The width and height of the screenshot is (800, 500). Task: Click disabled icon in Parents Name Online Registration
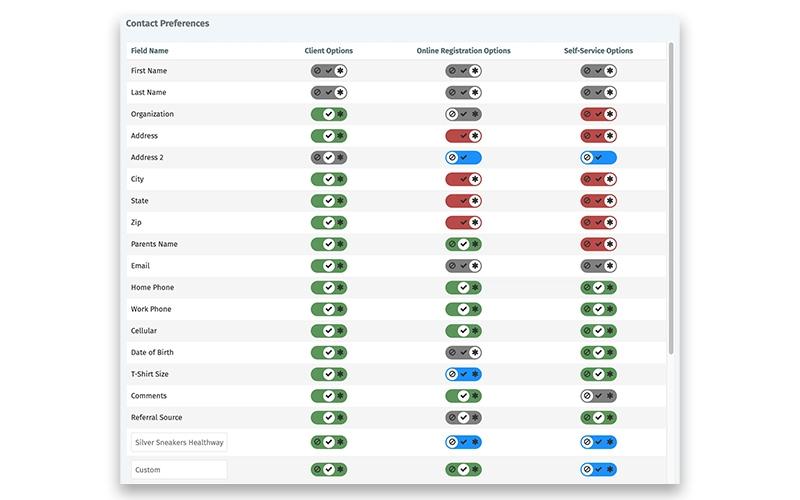point(452,244)
